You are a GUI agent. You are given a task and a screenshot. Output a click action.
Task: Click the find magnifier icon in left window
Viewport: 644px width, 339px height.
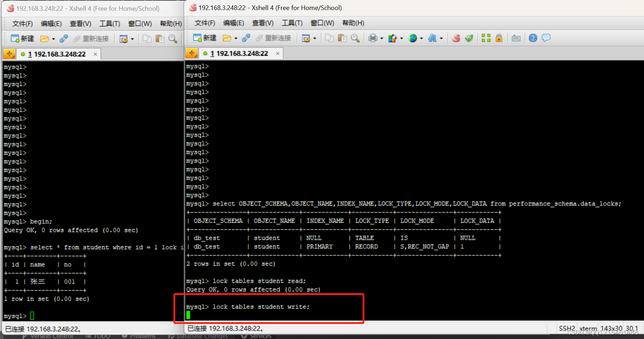point(173,39)
